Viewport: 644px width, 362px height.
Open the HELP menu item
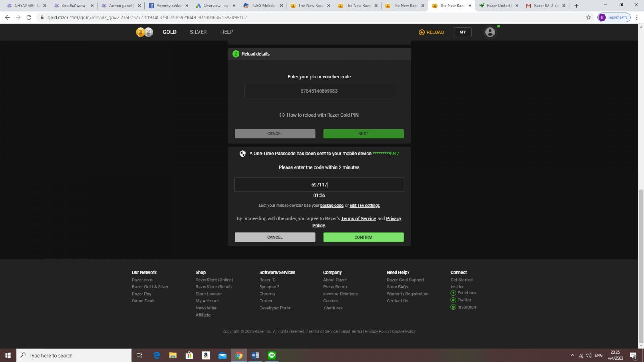(x=227, y=32)
